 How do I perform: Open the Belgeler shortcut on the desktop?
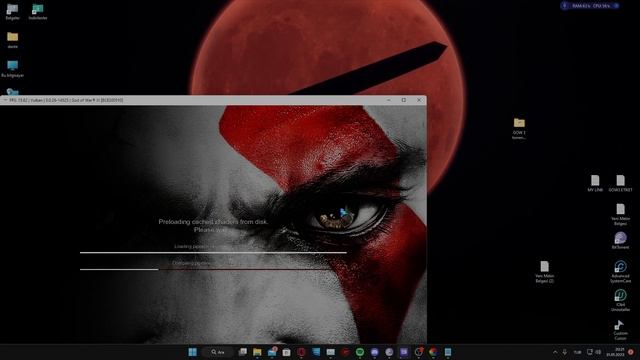click(x=12, y=12)
